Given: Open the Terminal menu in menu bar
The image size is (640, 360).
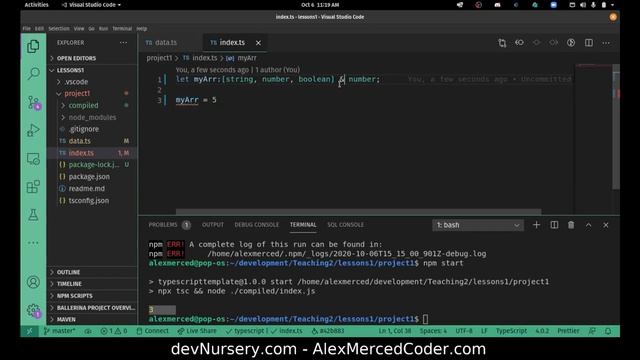Looking at the screenshot, I should click(x=122, y=29).
